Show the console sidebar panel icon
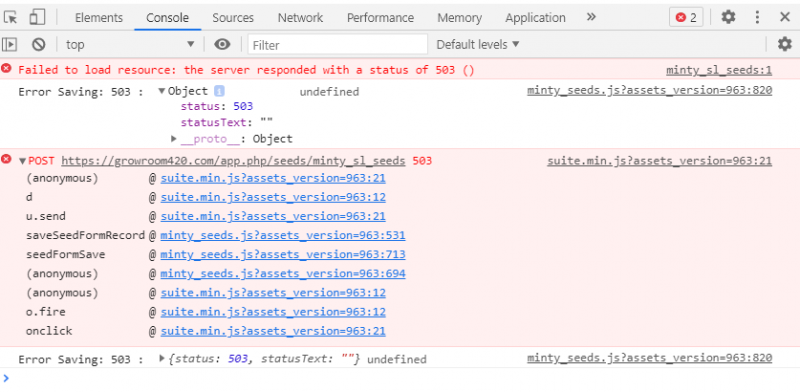800x392 pixels. pos(10,45)
